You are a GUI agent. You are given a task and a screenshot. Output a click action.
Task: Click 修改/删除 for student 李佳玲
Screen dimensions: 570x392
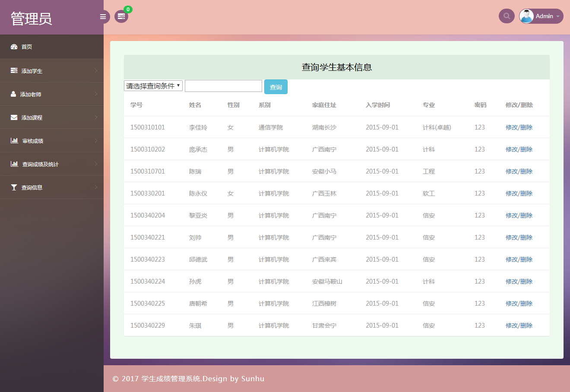(x=519, y=127)
